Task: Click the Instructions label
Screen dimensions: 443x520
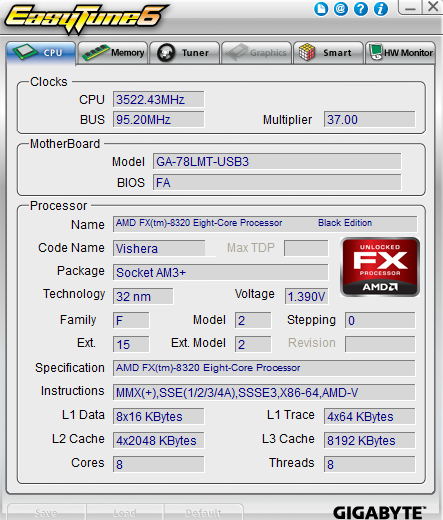Action: tap(72, 391)
